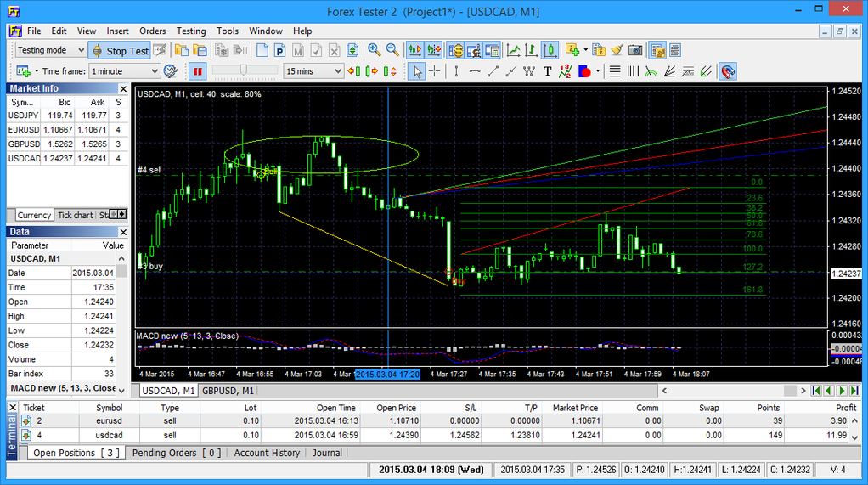Click the blank new page icon
Image resolution: width=868 pixels, height=485 pixels.
coord(262,50)
